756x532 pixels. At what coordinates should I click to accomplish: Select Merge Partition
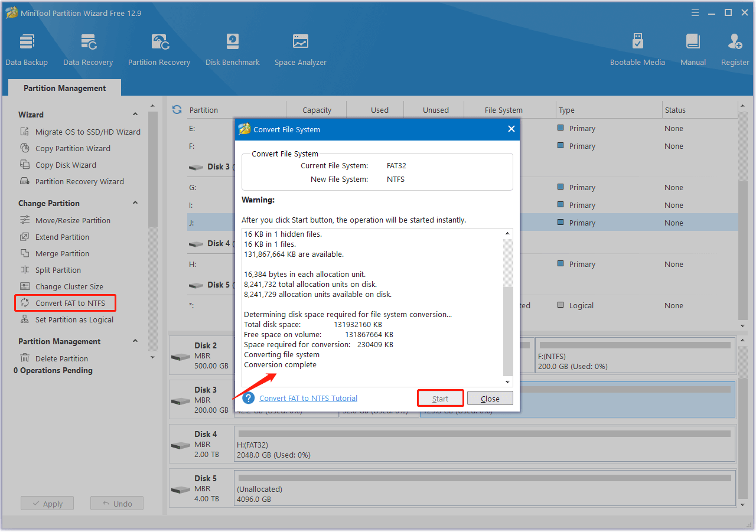54,253
